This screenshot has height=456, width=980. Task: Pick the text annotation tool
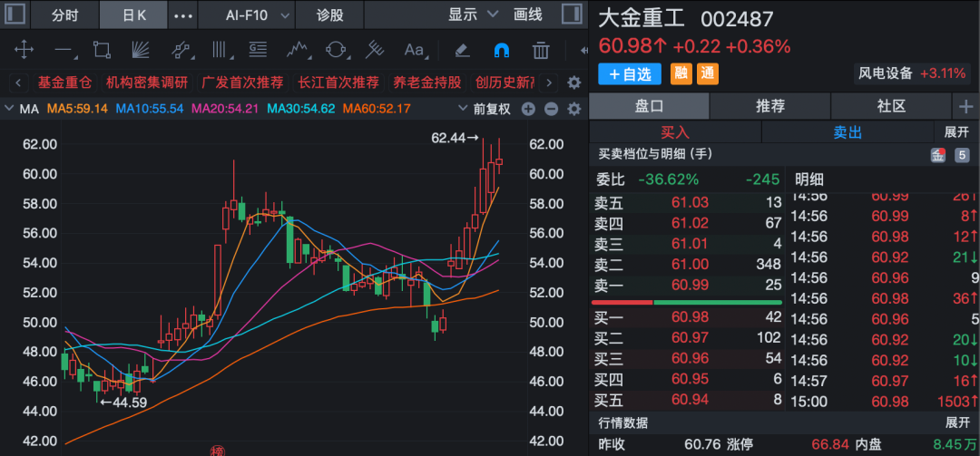point(414,50)
